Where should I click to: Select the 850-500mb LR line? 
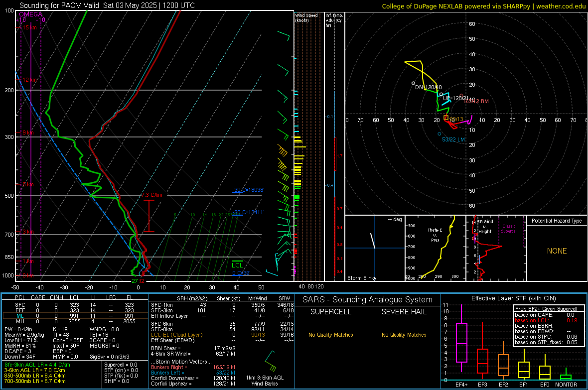coord(35,376)
